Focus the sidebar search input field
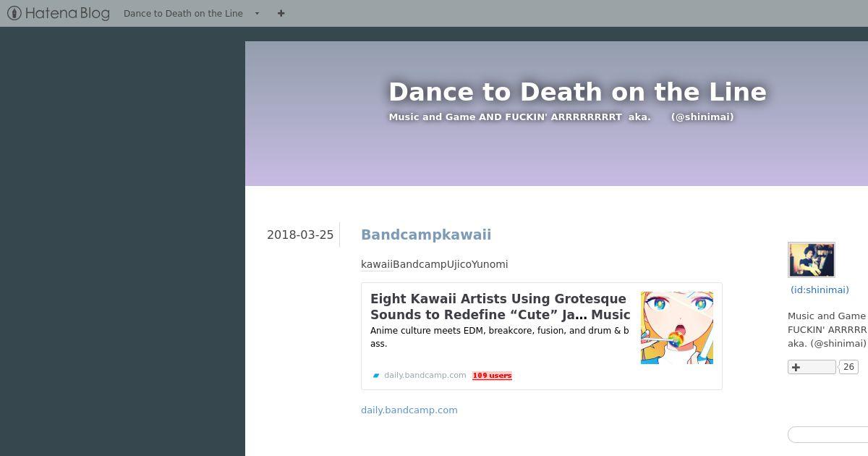Image resolution: width=868 pixels, height=456 pixels. point(828,434)
